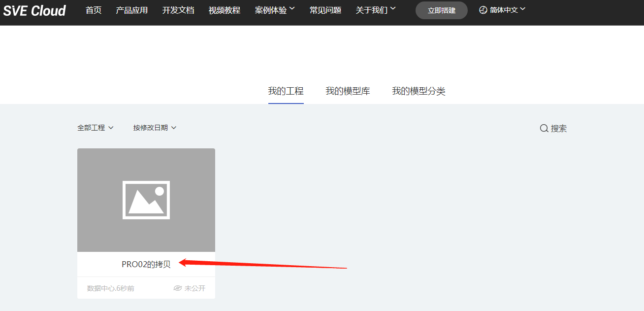The image size is (644, 311).
Task: Navigate to 视频教程 page
Action: [x=225, y=10]
